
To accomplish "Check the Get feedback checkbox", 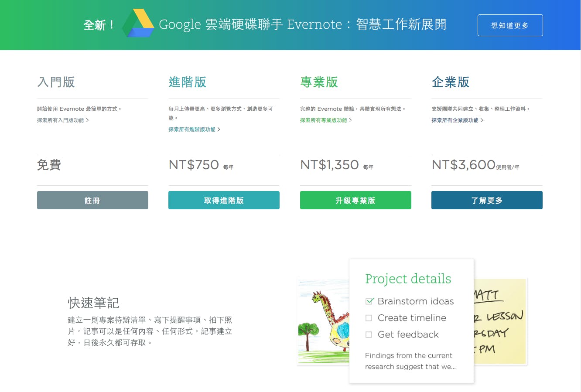I will click(x=369, y=334).
